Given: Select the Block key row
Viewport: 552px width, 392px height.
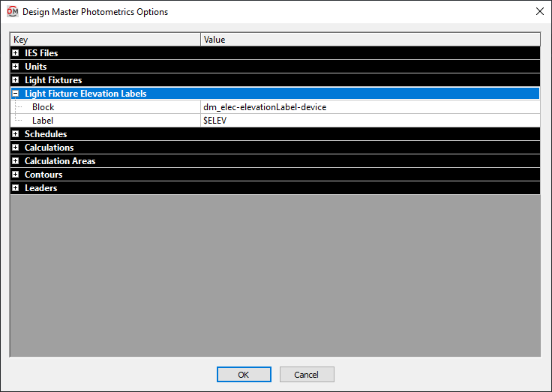Looking at the screenshot, I should (x=106, y=107).
